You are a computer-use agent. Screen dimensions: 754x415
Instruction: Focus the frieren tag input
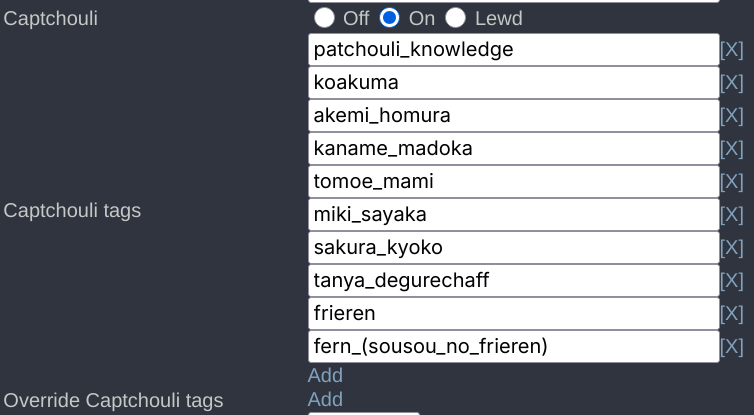point(513,313)
